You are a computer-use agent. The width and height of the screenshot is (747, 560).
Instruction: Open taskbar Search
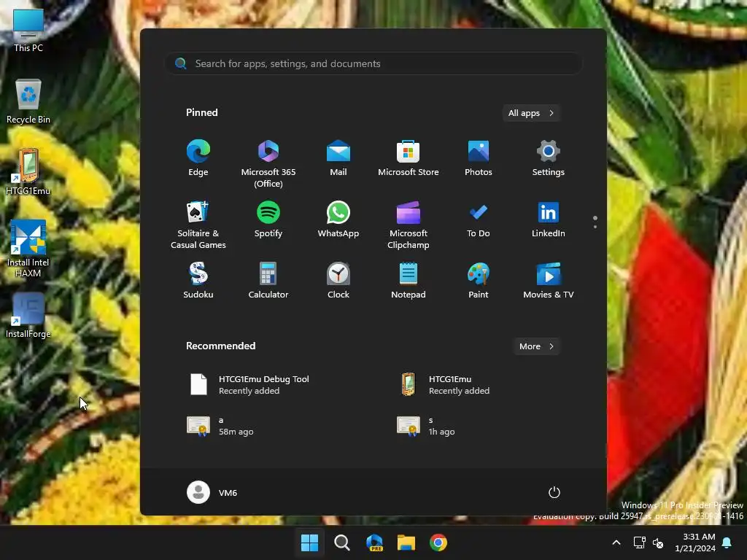(x=342, y=542)
